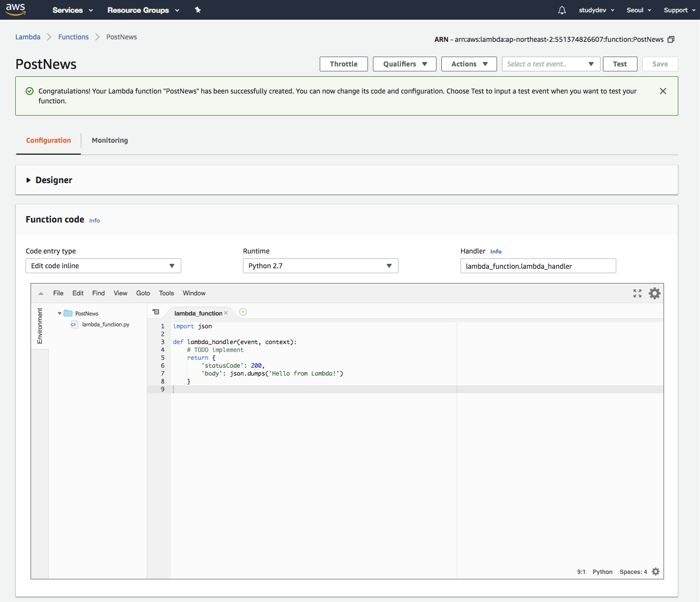
Task: Collapse the PostNews folder in tree
Action: click(60, 314)
